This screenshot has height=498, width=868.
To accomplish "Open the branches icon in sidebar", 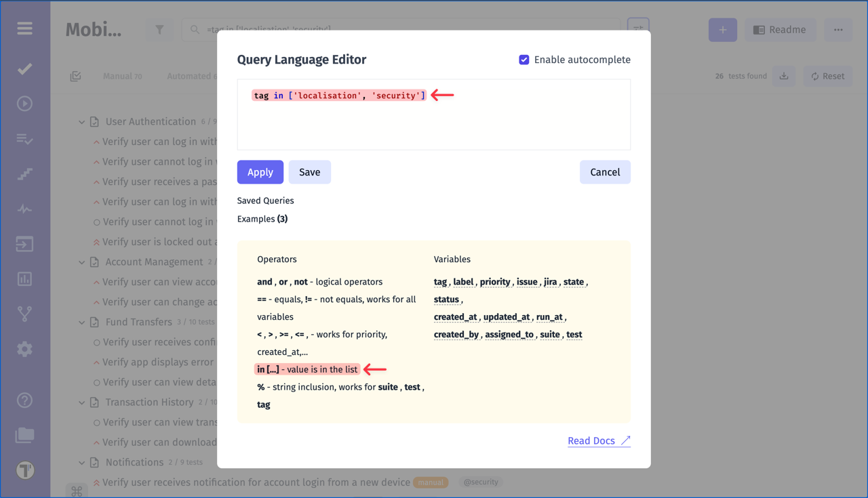I will coord(25,314).
